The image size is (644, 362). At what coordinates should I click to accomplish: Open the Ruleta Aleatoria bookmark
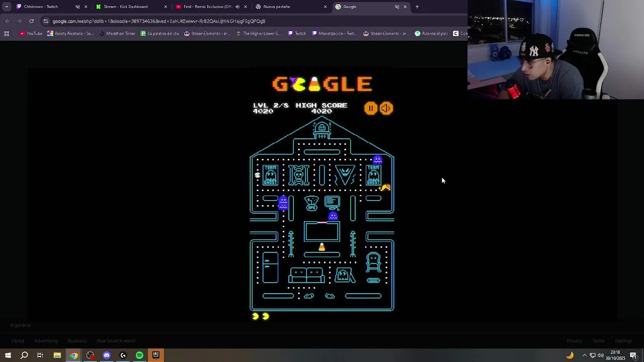(x=70, y=34)
